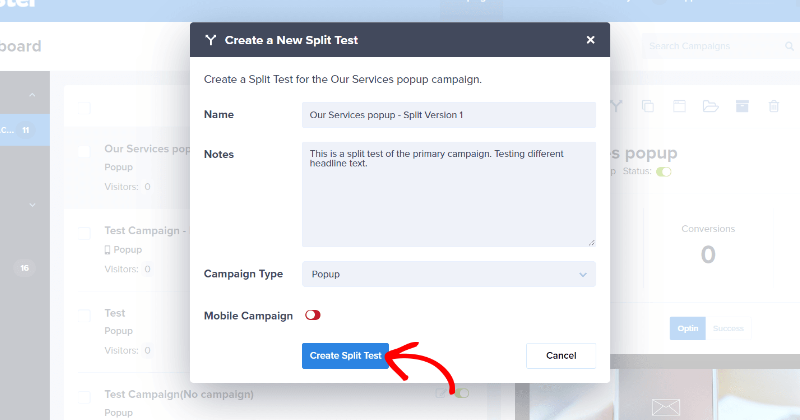This screenshot has width=800, height=420.
Task: Click the Search Campaigns field
Action: coord(710,46)
